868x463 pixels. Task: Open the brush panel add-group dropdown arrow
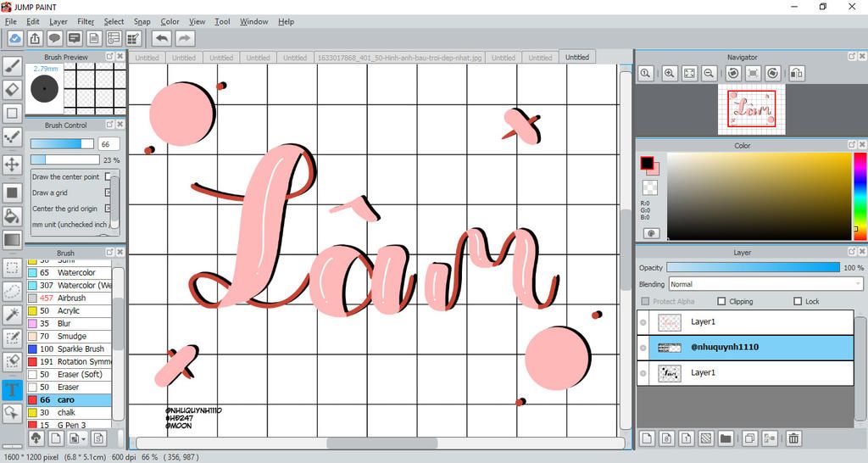(x=84, y=438)
